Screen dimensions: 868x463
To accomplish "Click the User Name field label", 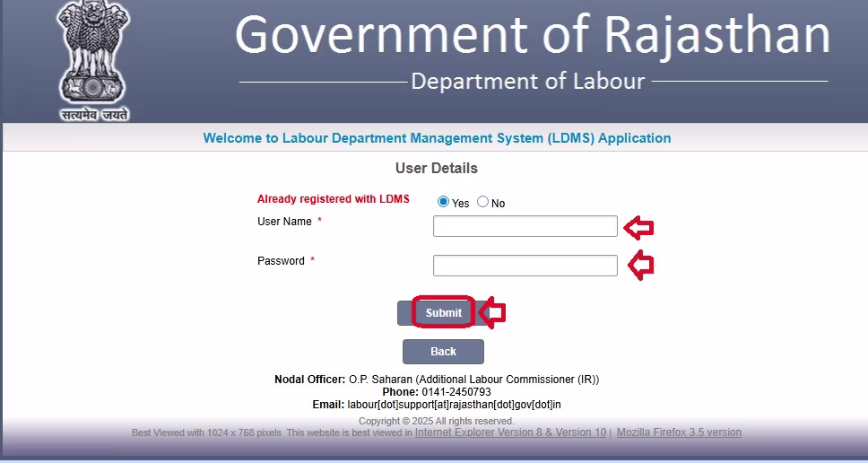I will click(x=284, y=222).
